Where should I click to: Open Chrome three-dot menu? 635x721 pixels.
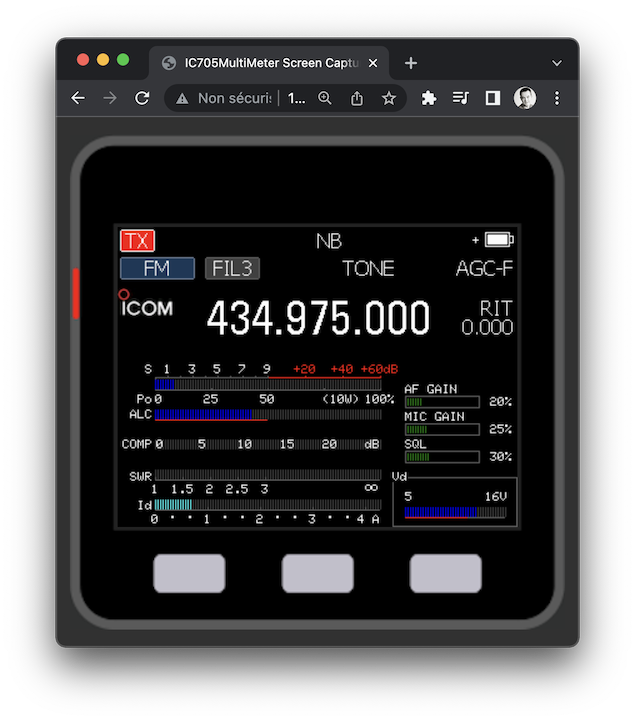coord(557,98)
